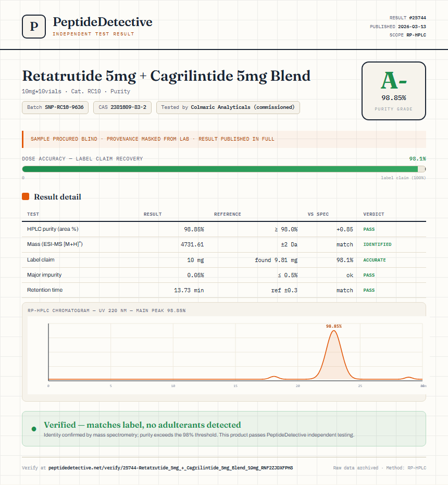The image size is (448, 485).
Task: Click the label claim (100%) caption
Action: (x=403, y=178)
